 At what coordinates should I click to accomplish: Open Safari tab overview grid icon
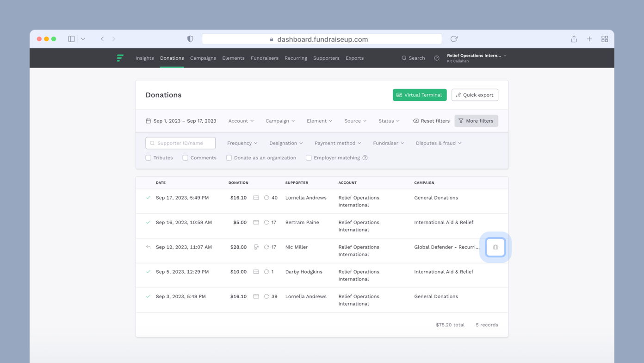tap(604, 39)
